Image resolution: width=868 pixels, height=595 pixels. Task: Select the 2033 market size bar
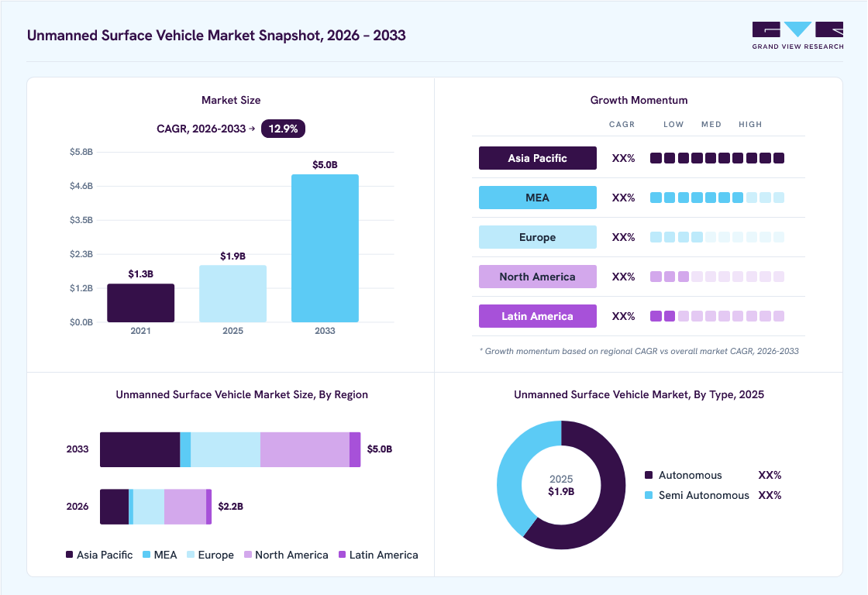[x=325, y=248]
